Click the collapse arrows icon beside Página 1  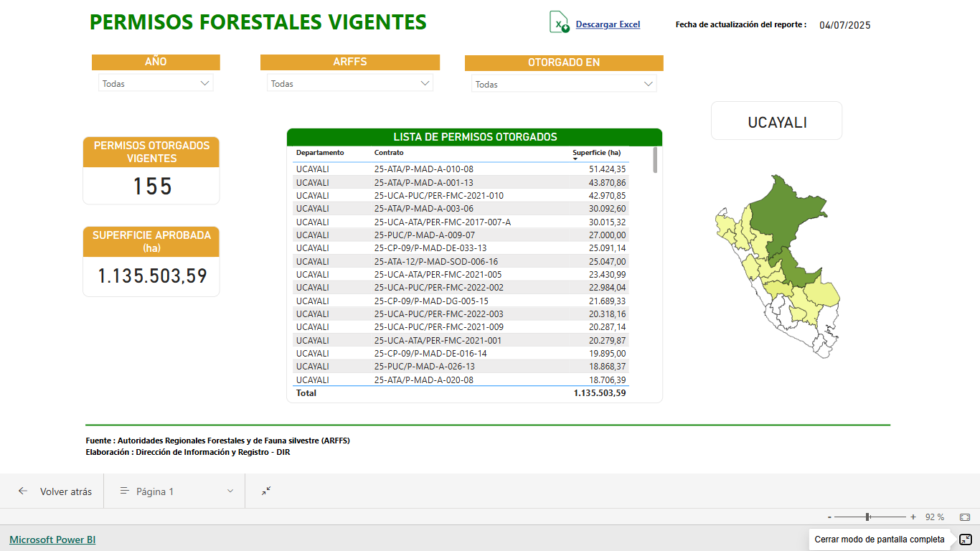pos(266,491)
